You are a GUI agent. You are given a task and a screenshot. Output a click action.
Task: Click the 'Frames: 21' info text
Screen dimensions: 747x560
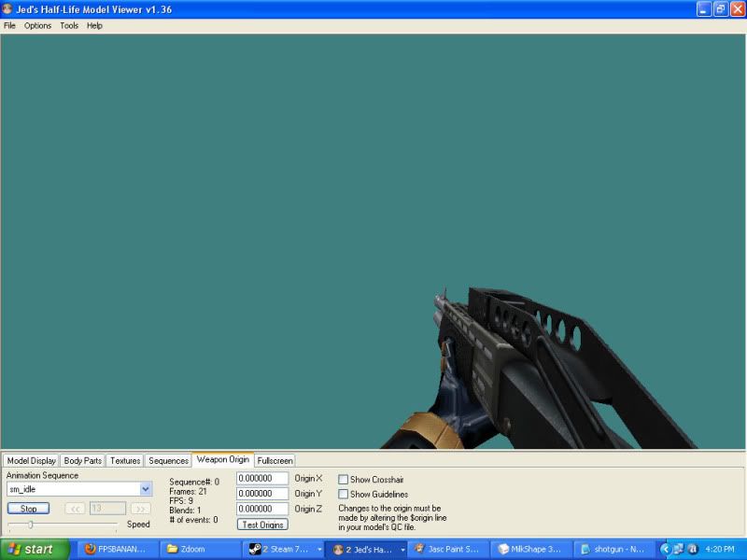pyautogui.click(x=188, y=492)
